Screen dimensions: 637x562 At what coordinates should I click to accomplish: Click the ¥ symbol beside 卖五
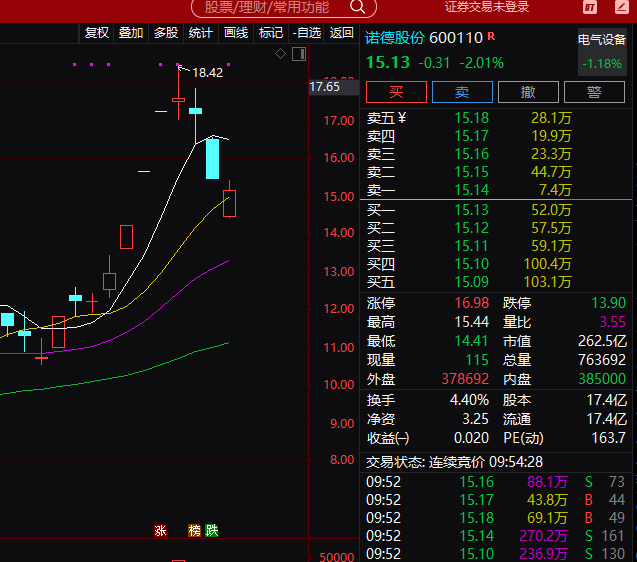pyautogui.click(x=402, y=118)
